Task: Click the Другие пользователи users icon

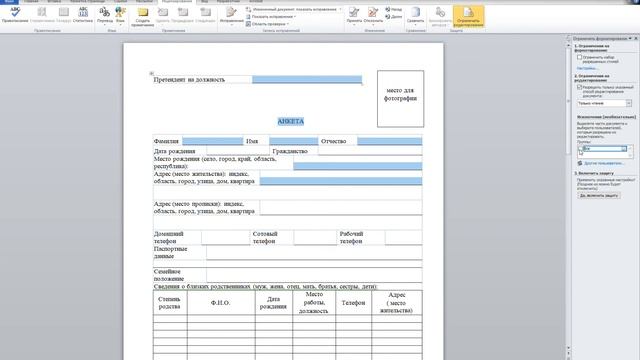Action: point(580,163)
